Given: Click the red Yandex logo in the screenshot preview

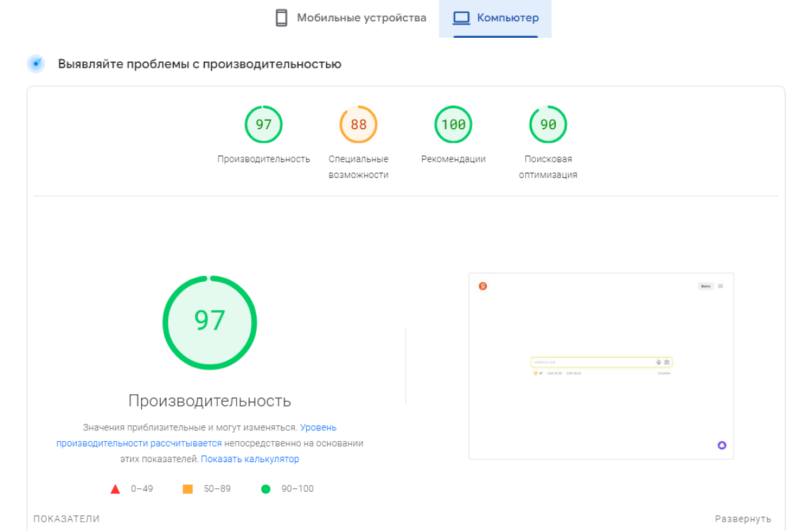Looking at the screenshot, I should tap(483, 286).
